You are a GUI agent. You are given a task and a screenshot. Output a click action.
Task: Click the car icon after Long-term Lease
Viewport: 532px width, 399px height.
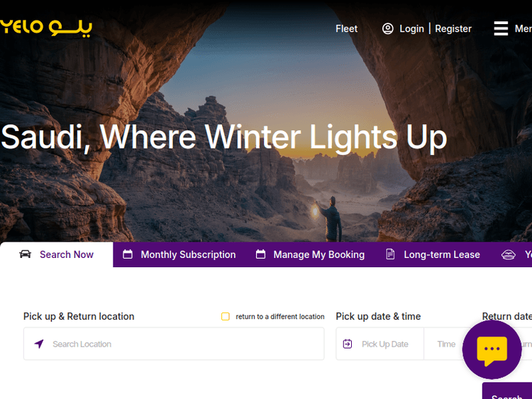coord(509,254)
